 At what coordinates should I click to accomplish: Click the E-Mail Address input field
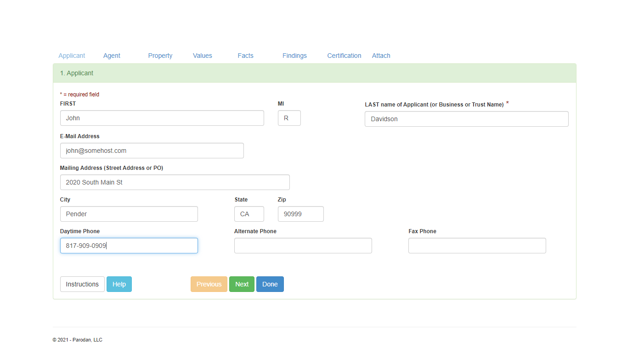pyautogui.click(x=152, y=151)
